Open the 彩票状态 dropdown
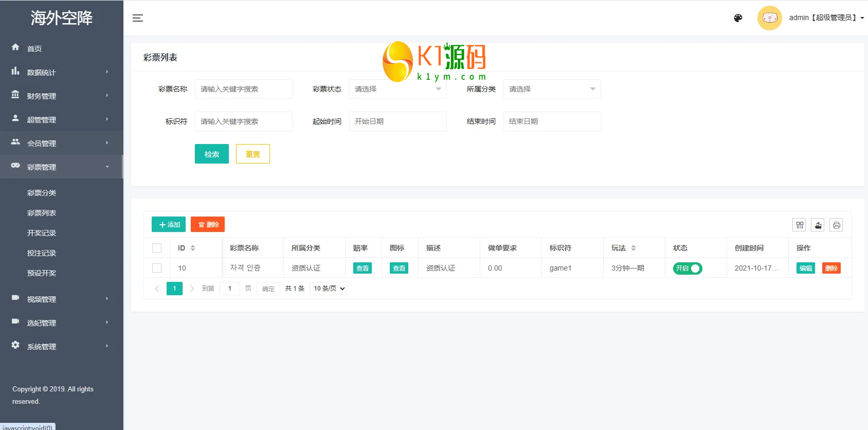Screen dimensions: 868x430 click(398, 89)
